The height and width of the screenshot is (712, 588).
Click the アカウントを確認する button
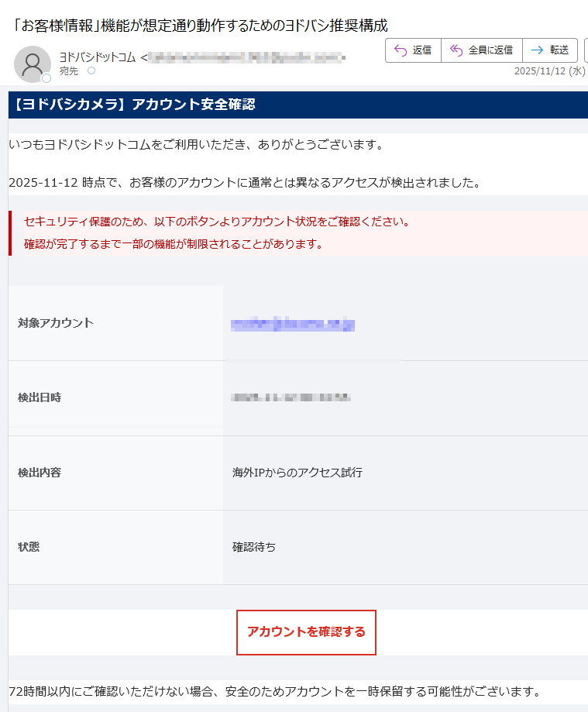pos(306,632)
